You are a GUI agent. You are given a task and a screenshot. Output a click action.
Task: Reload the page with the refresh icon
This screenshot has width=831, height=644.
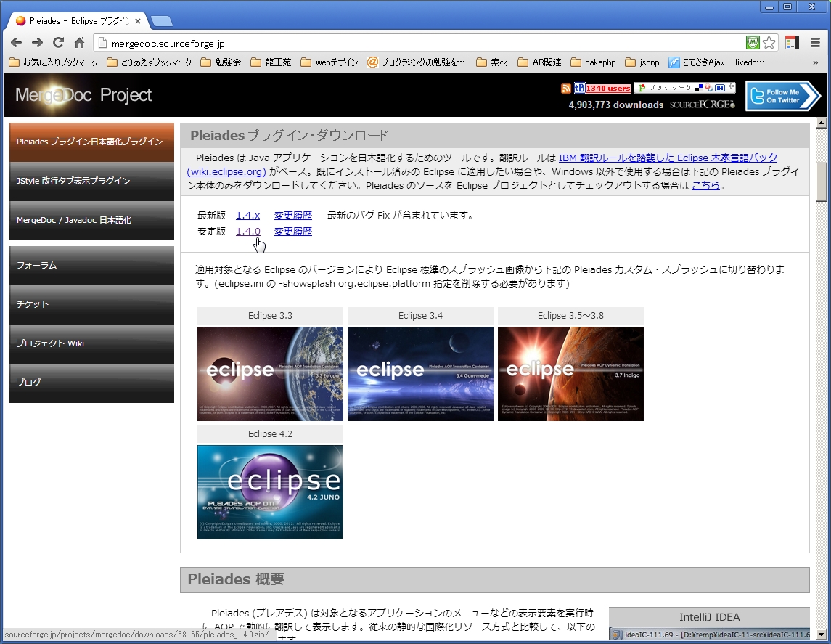58,43
